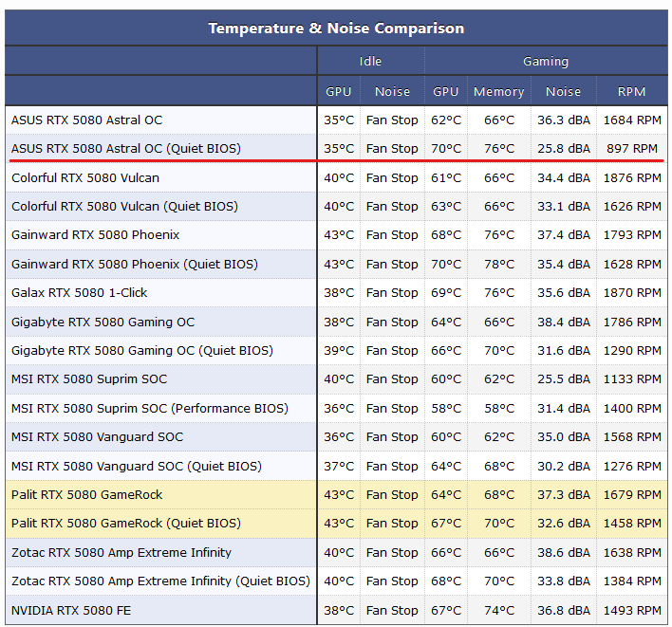This screenshot has height=627, width=672.
Task: Click the '38.6 dBA' noise value
Action: (x=564, y=552)
